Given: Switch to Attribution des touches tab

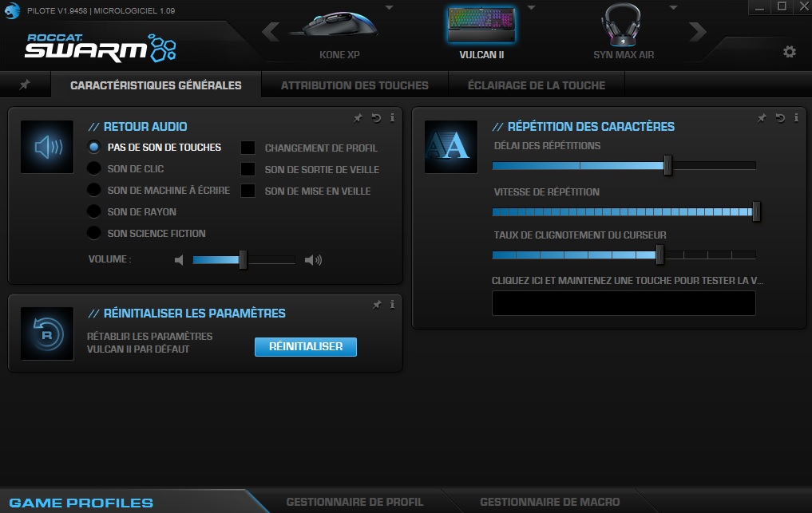Looking at the screenshot, I should (x=355, y=84).
